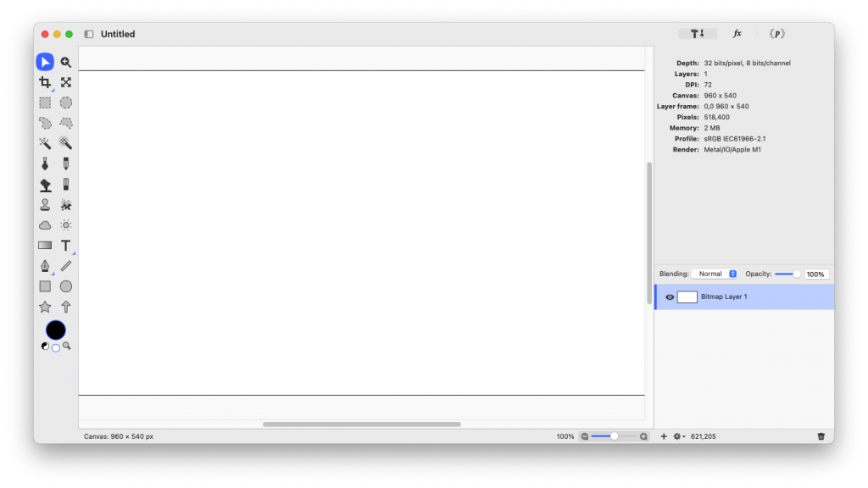This screenshot has height=488, width=868.
Task: Select the Gradient tool
Action: click(x=45, y=245)
